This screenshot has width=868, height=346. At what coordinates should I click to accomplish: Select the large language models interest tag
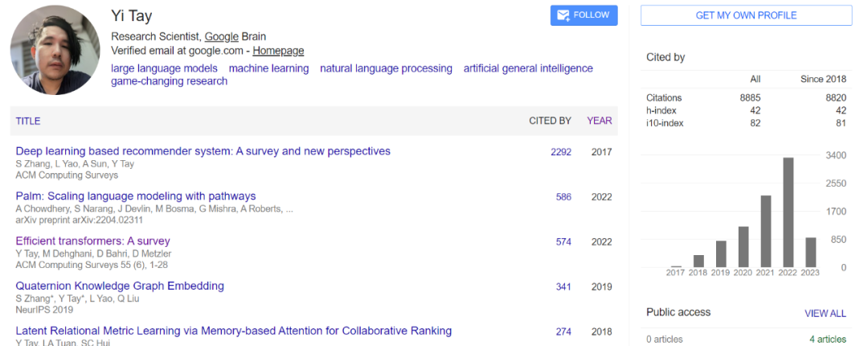click(x=164, y=68)
